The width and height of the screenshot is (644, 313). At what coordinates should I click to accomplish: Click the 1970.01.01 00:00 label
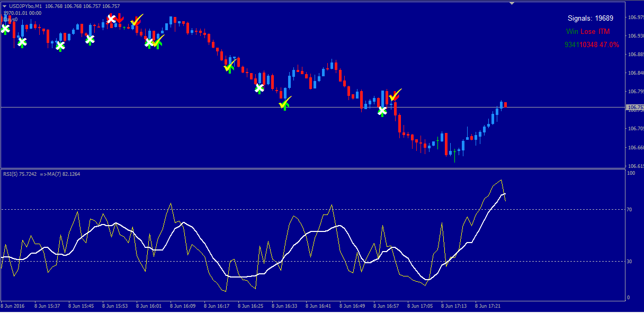(x=23, y=13)
